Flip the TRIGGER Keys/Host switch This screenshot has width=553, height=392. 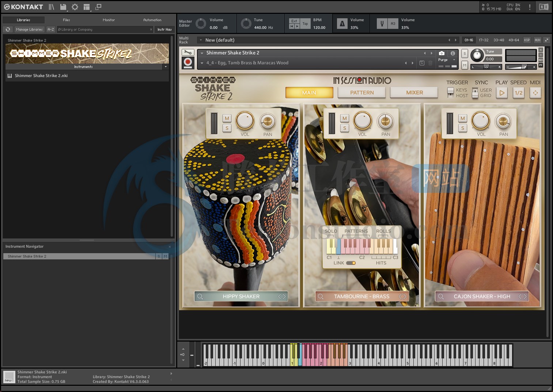[450, 93]
